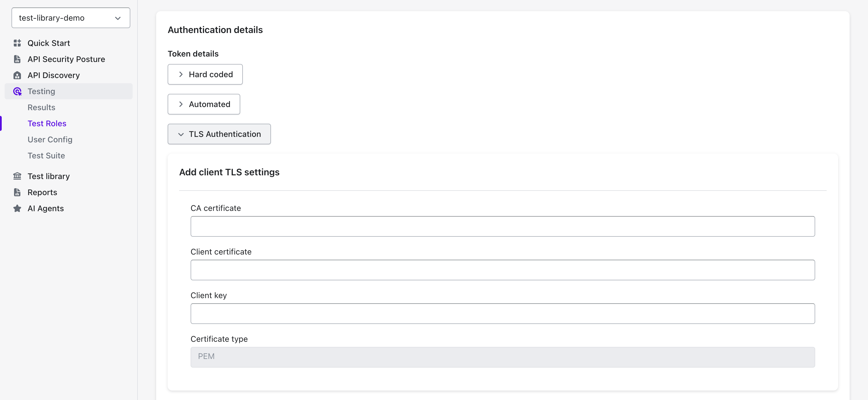Screen dimensions: 868x400
Task: Collapse the TLS Authentication section
Action: 219,134
